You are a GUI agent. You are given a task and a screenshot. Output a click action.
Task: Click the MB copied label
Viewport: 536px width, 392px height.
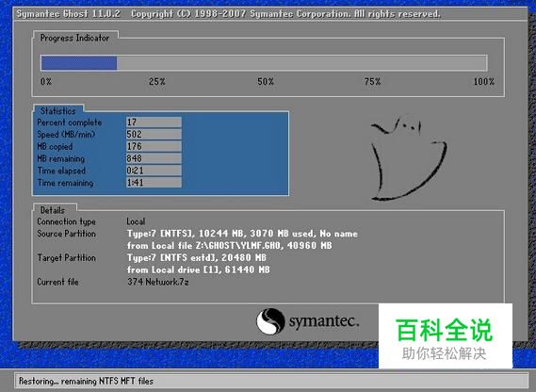pos(55,146)
